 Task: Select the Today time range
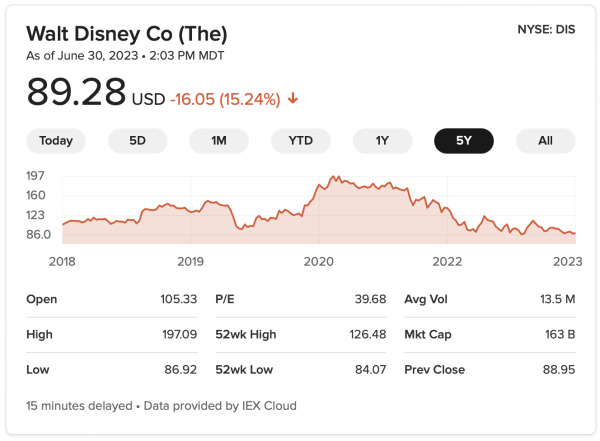coord(56,141)
